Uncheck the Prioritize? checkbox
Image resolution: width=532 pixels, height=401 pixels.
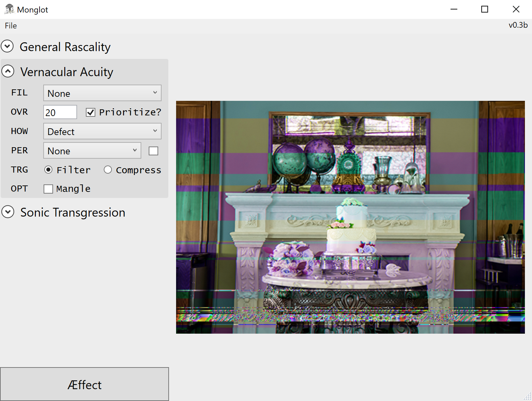(91, 112)
